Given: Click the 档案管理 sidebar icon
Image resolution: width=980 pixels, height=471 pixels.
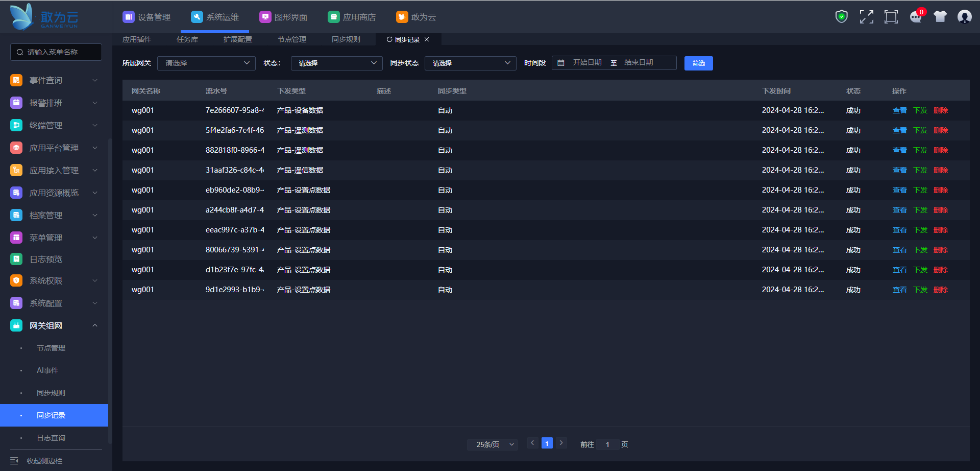Looking at the screenshot, I should [16, 215].
